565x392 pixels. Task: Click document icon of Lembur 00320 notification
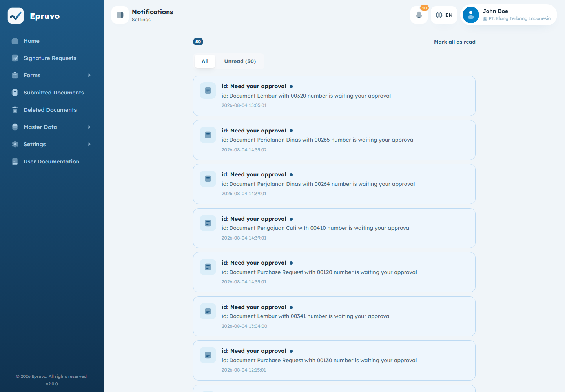[x=208, y=91]
